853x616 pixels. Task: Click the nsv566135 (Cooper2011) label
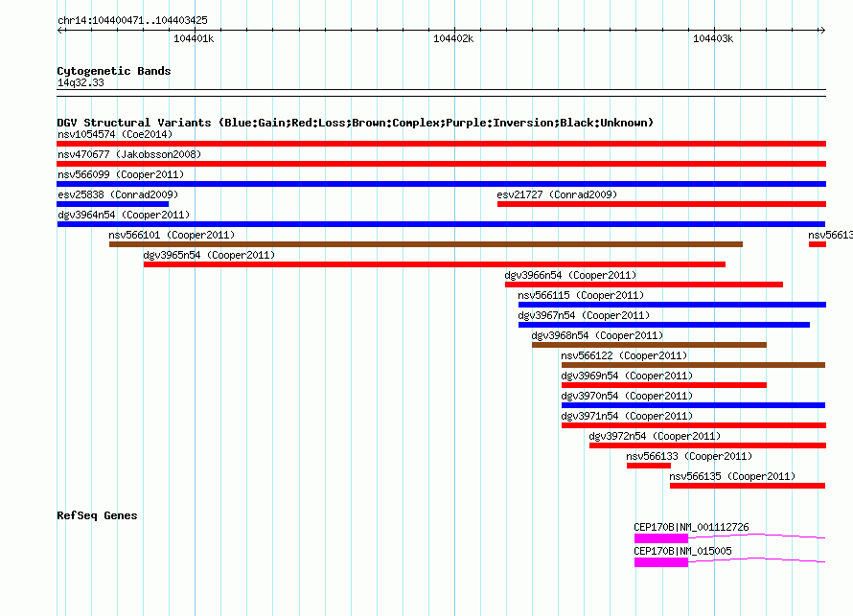coord(732,476)
